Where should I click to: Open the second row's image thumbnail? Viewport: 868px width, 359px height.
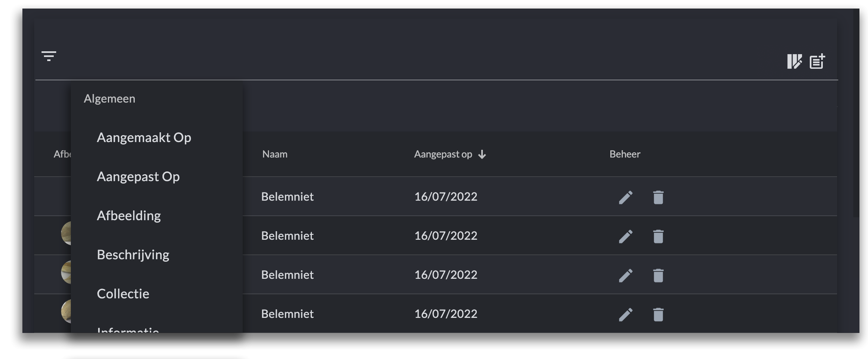66,234
